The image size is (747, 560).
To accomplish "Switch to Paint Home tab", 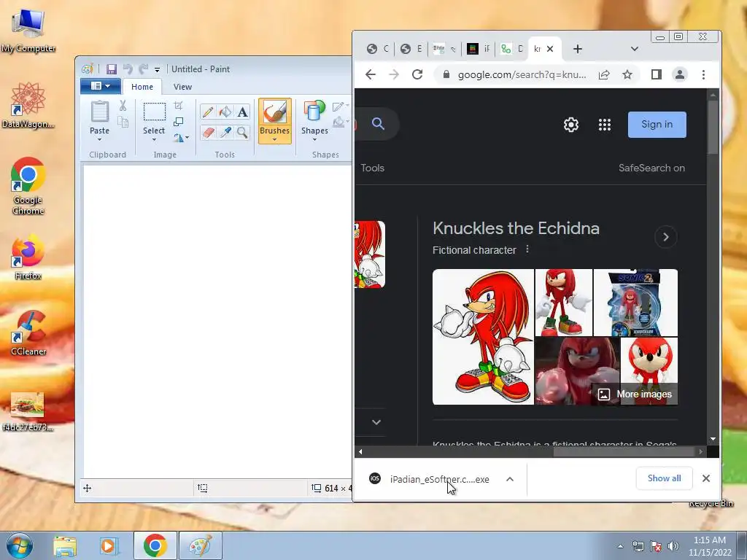I will click(x=142, y=87).
